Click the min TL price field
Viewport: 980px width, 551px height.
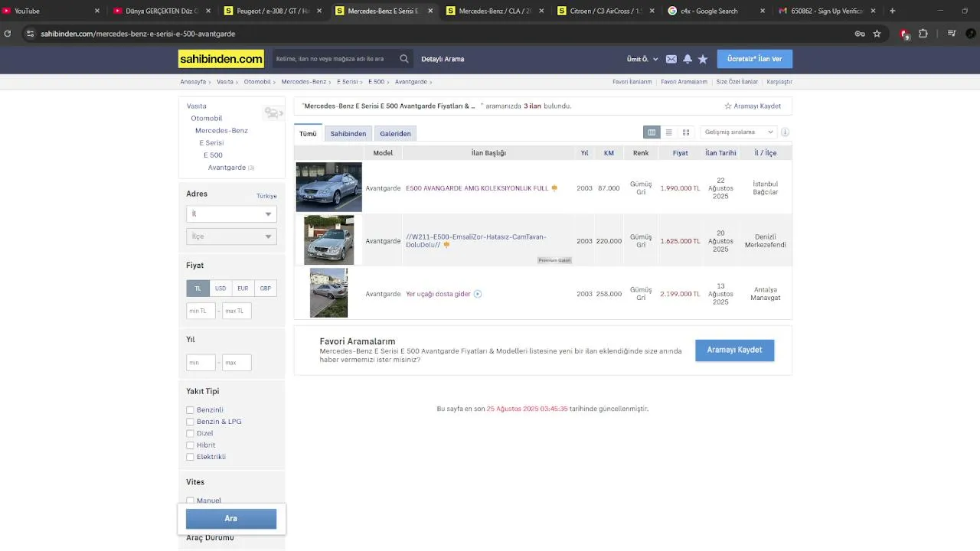pyautogui.click(x=201, y=311)
